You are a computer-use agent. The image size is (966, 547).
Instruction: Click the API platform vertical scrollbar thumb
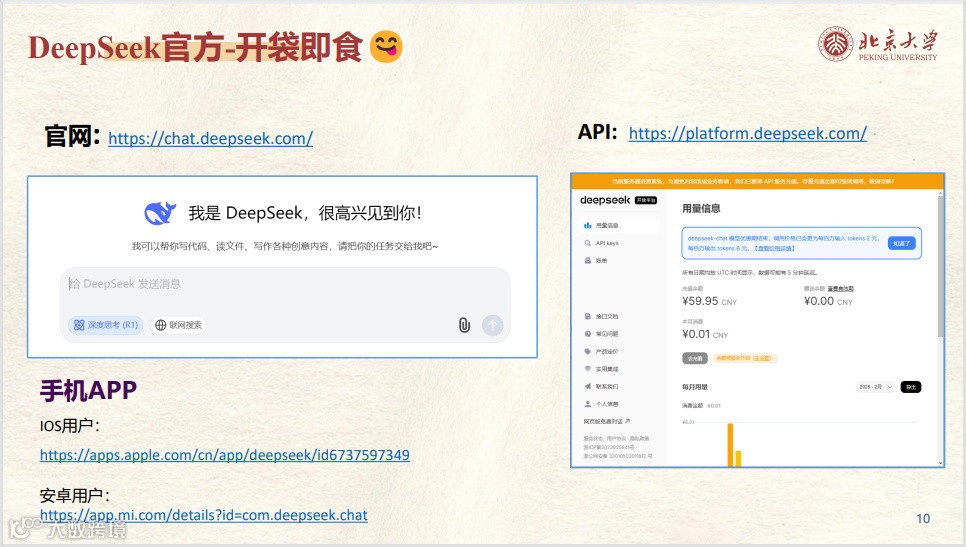coord(940,267)
